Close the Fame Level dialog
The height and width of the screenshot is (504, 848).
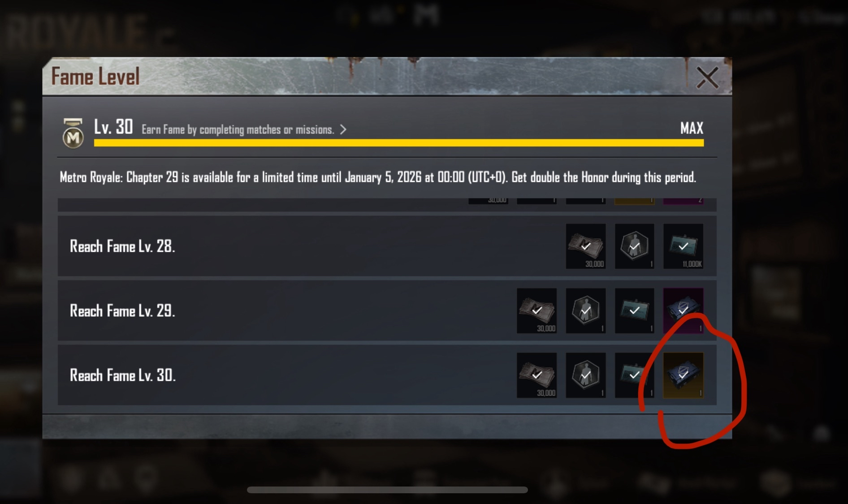[707, 78]
